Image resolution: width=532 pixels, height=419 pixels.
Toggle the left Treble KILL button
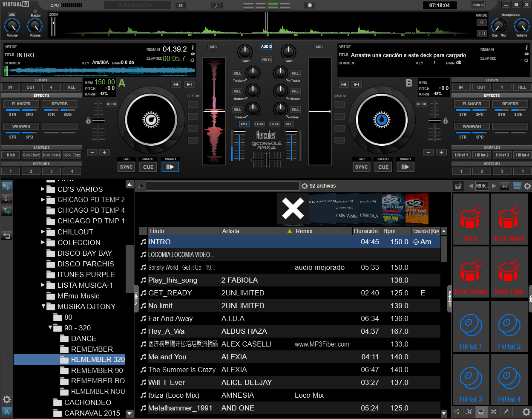[x=237, y=73]
